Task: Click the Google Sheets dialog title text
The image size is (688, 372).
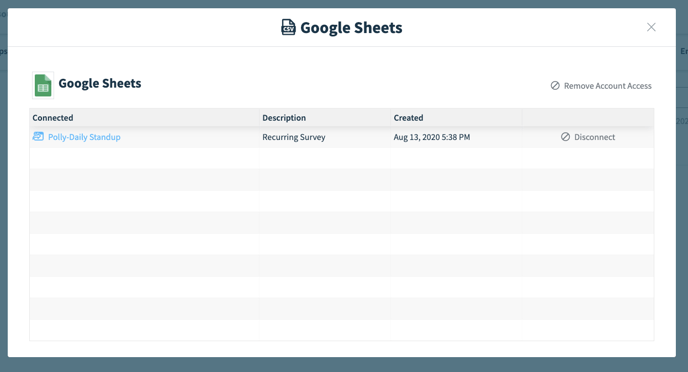Action: pos(351,28)
